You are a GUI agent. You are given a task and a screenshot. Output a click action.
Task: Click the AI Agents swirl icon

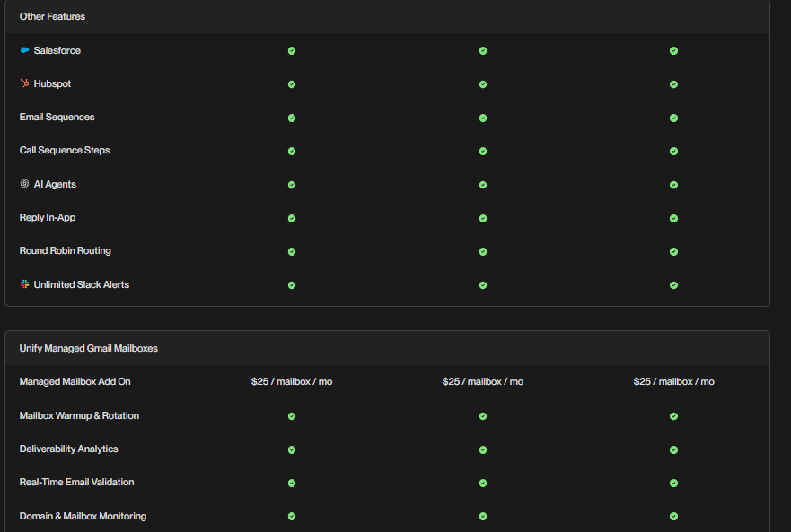click(x=24, y=184)
